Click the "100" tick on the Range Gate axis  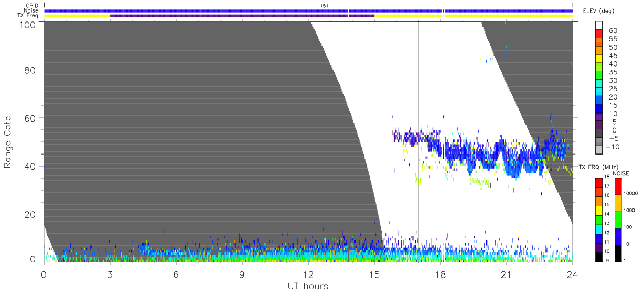[26, 25]
